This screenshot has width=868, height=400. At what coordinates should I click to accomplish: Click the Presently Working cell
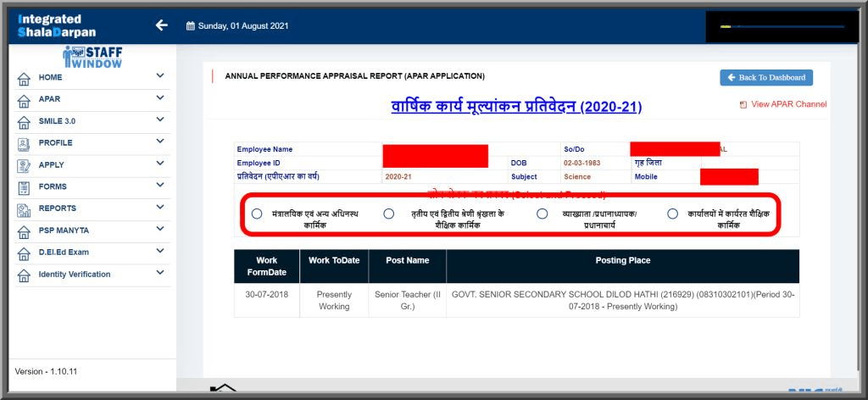pyautogui.click(x=334, y=300)
